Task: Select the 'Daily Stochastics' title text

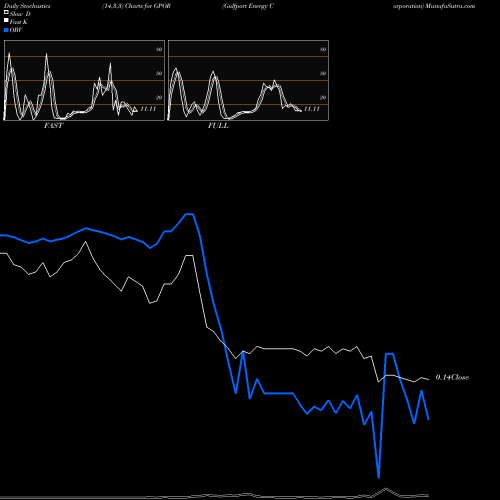Action: 27,6
